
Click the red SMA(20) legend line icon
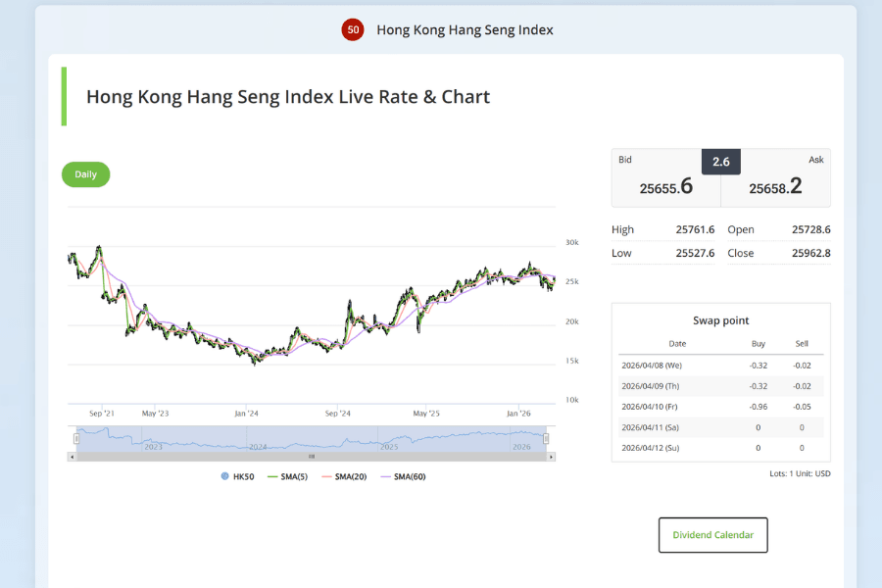(x=326, y=475)
